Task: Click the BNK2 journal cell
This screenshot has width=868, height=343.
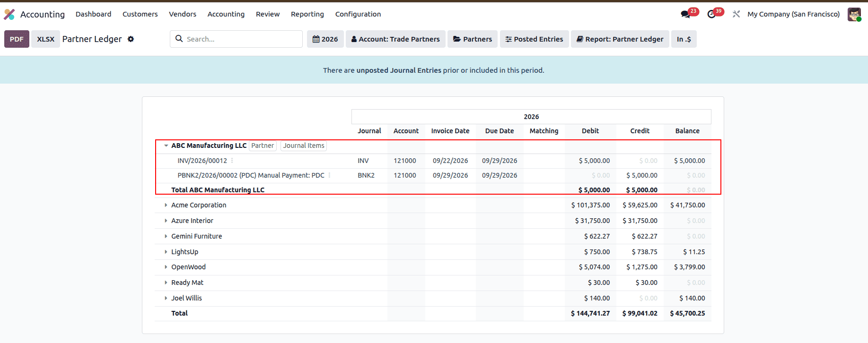Action: [366, 175]
